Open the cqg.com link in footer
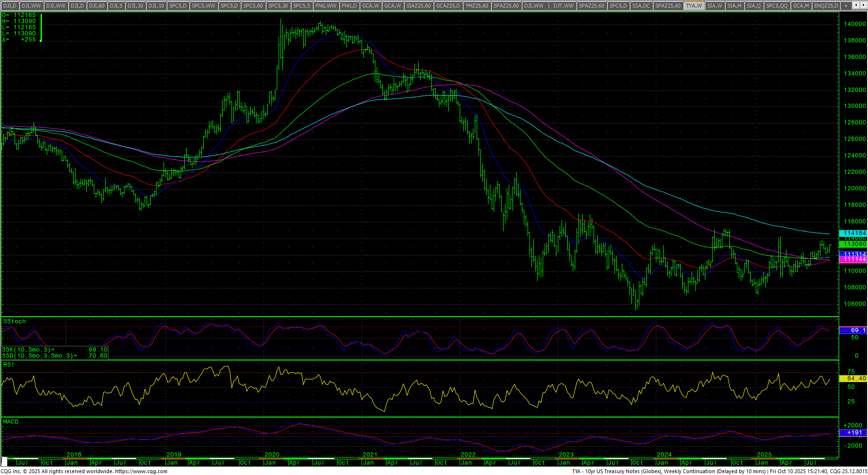This screenshot has height=475, width=868. [141, 471]
